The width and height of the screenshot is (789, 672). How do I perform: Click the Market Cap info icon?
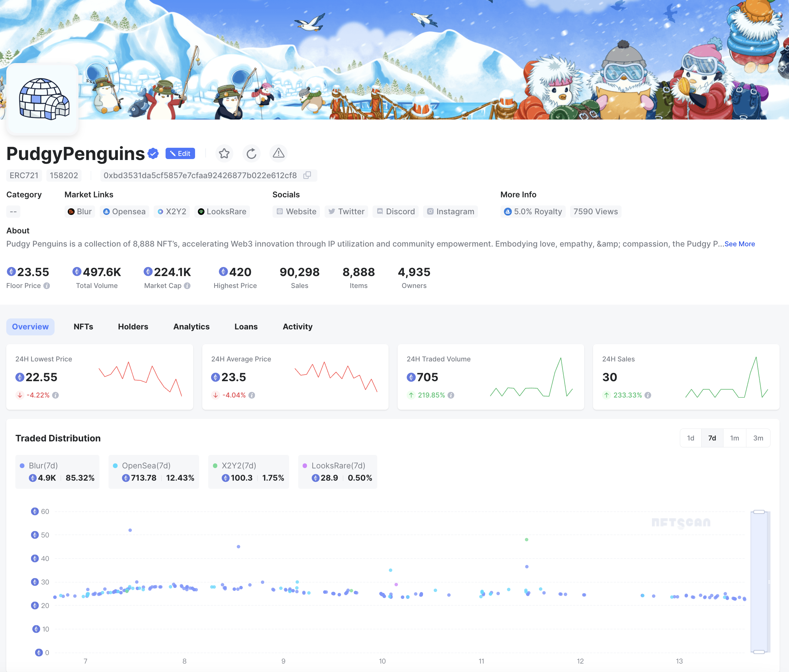pos(187,286)
